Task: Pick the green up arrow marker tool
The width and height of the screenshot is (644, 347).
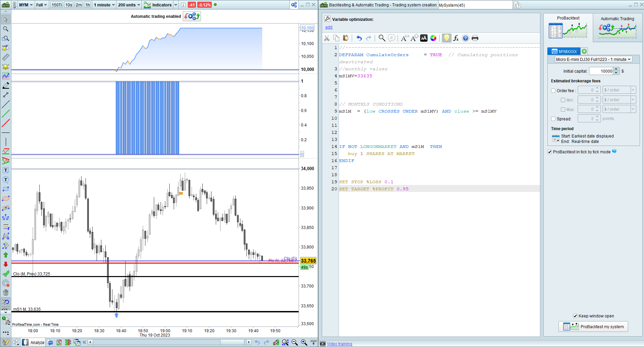Action: coord(6,255)
